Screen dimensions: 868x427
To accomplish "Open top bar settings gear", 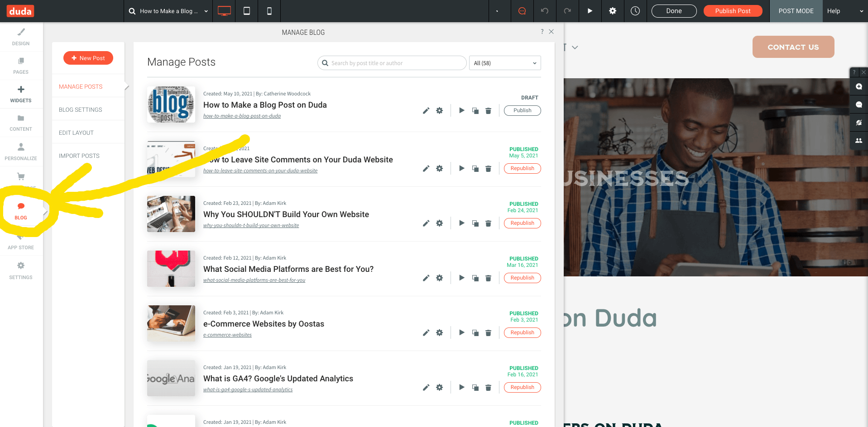I will pyautogui.click(x=613, y=11).
